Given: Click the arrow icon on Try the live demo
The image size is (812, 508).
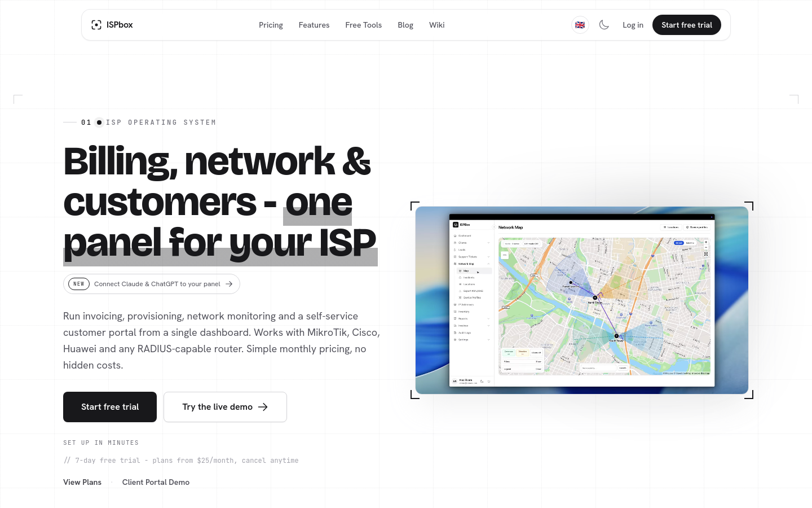Looking at the screenshot, I should point(263,407).
